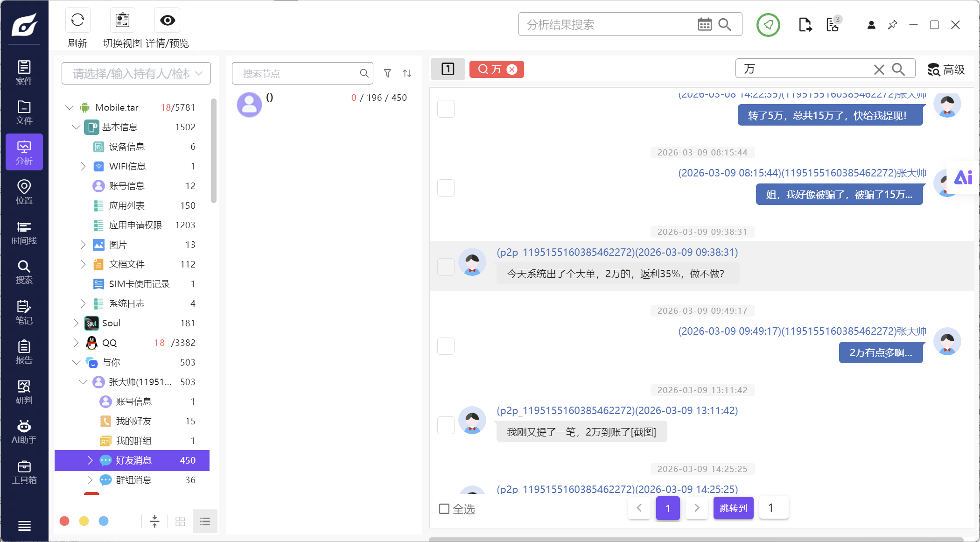This screenshot has height=542, width=980.
Task: Open the 文件 sidebar section
Action: pos(24,113)
